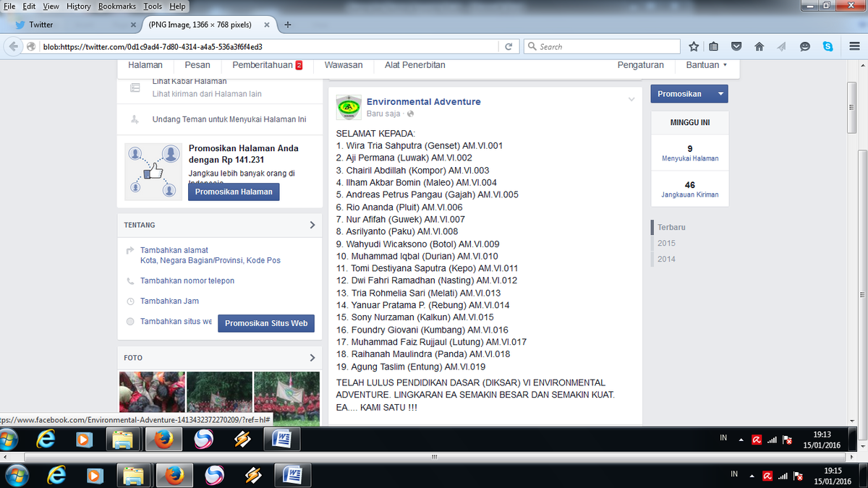Open the Bookmarks menu
The image size is (868, 488).
pyautogui.click(x=118, y=6)
